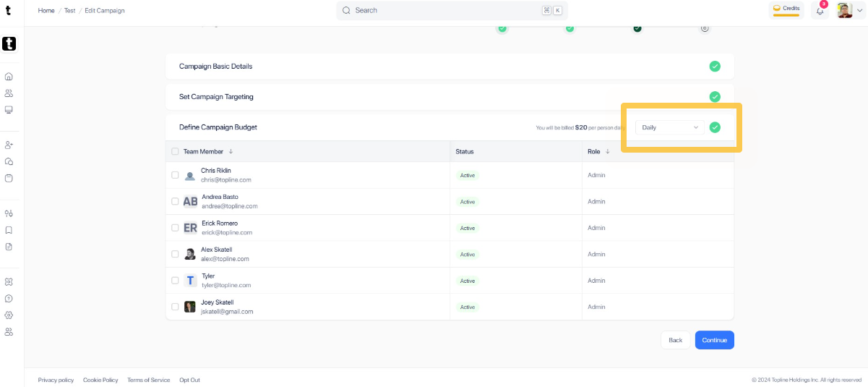This screenshot has height=387, width=868.
Task: Click green check beside Set Campaign Targeting
Action: tap(715, 97)
